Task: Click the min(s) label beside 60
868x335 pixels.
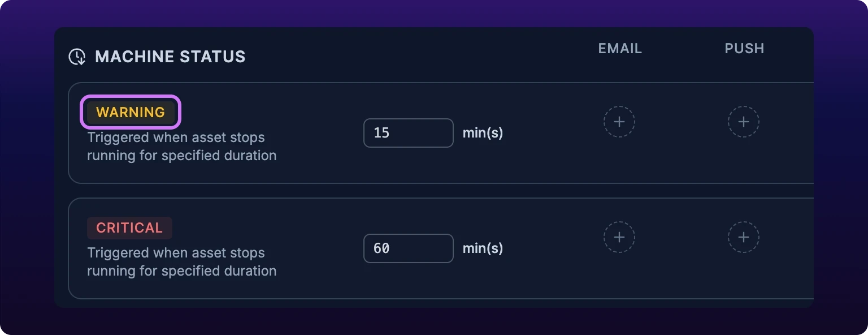Action: pos(483,248)
